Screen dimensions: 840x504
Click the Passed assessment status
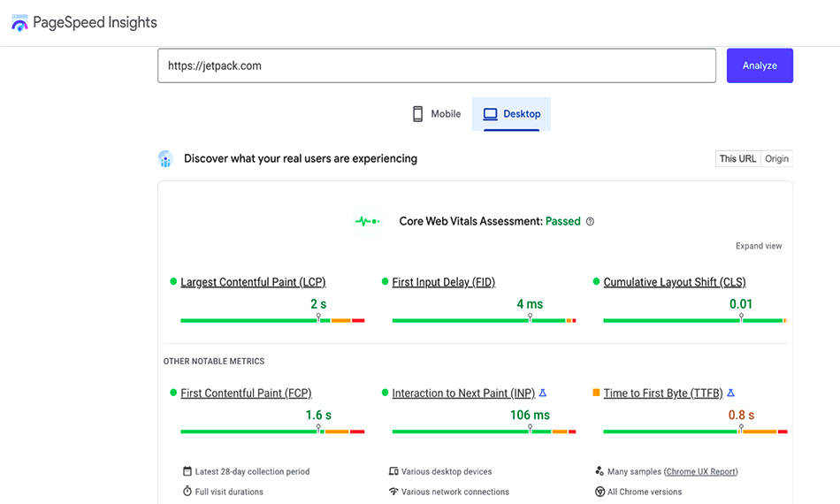click(x=563, y=221)
